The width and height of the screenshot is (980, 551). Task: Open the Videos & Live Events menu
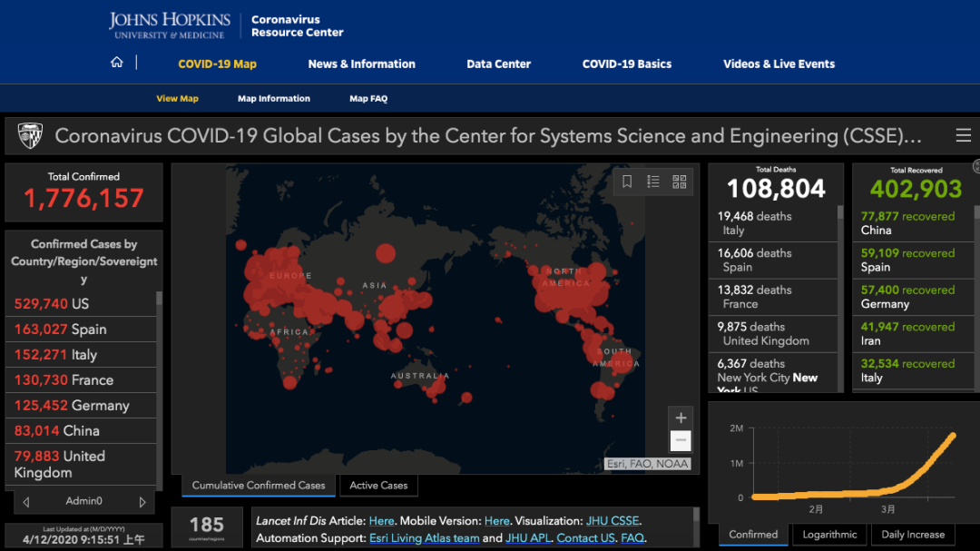779,64
